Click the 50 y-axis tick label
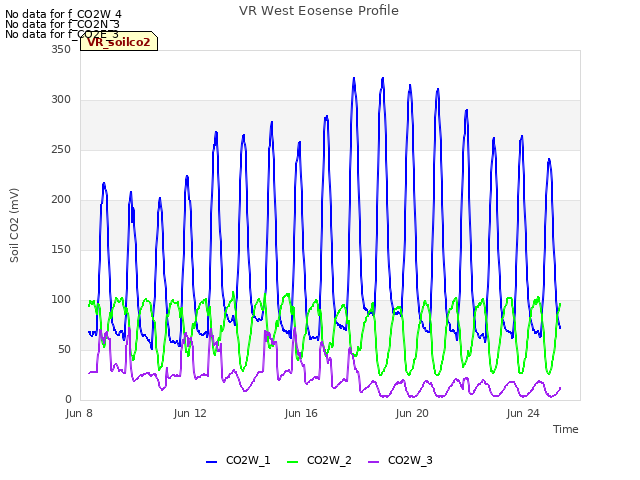The height and width of the screenshot is (480, 640). point(64,349)
